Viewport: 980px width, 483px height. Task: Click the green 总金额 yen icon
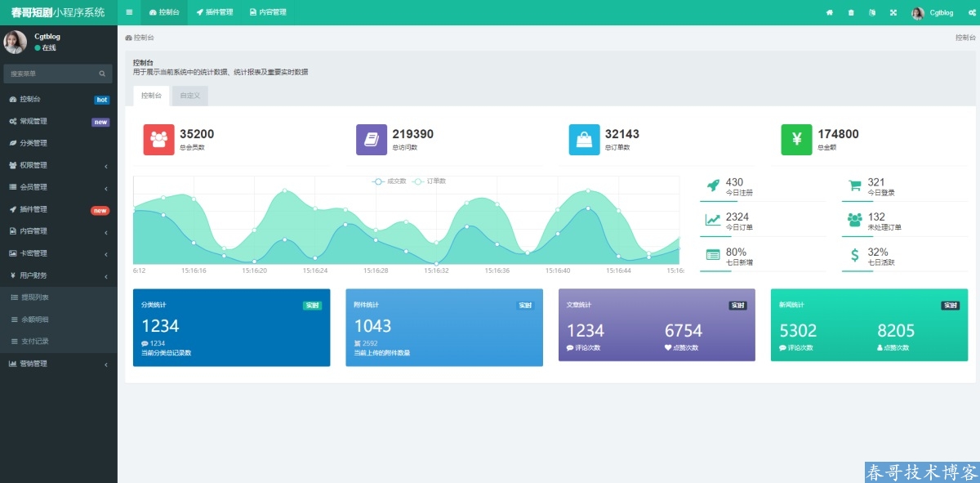tap(796, 140)
